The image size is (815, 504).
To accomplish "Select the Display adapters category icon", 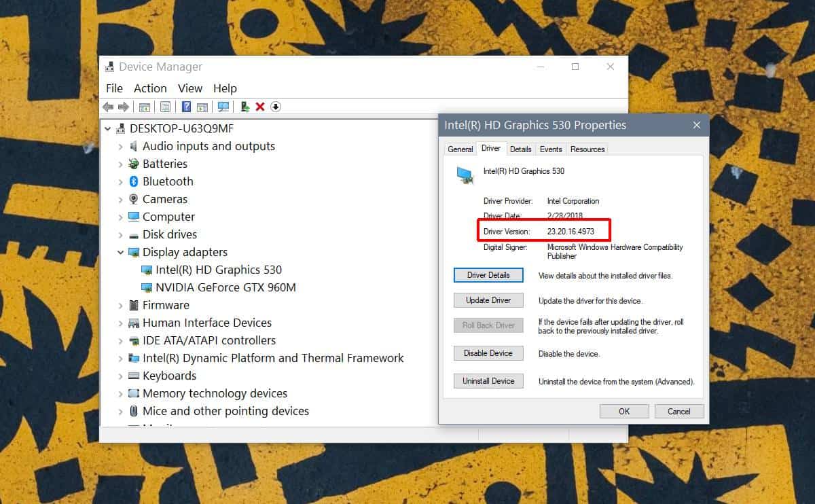I will click(x=134, y=252).
